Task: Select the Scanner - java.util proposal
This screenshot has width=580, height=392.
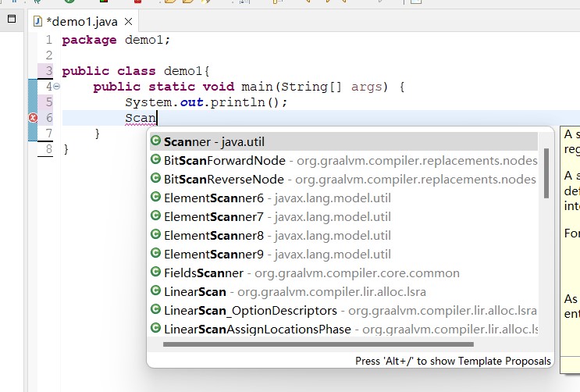Action: tap(343, 142)
